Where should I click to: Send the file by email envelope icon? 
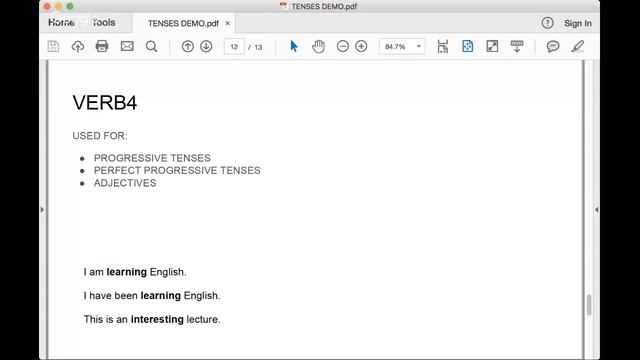tap(127, 46)
